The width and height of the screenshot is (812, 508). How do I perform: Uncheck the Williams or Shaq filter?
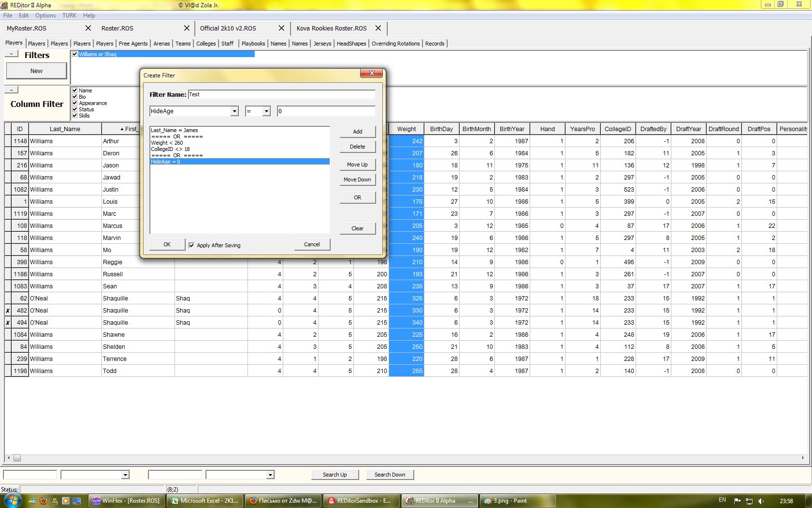pyautogui.click(x=75, y=54)
